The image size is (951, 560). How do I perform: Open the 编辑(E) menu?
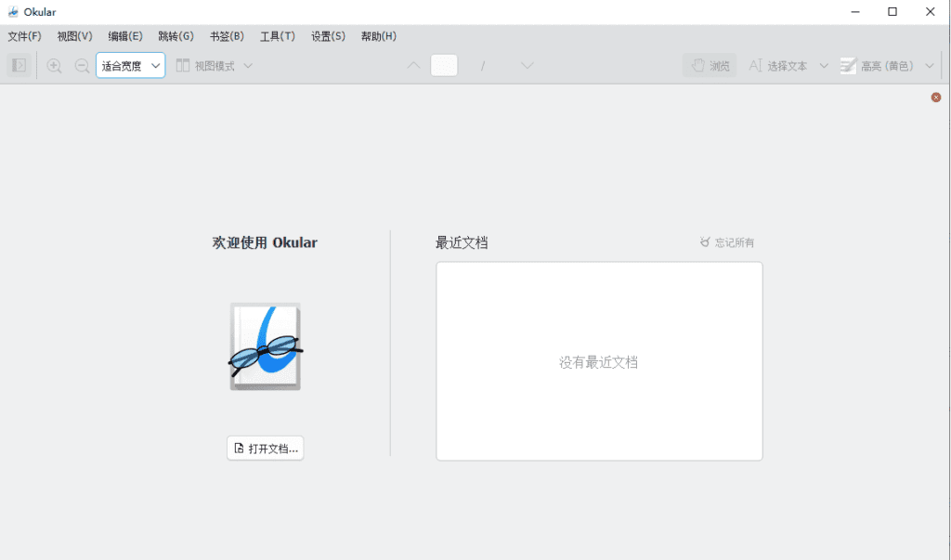coord(125,36)
